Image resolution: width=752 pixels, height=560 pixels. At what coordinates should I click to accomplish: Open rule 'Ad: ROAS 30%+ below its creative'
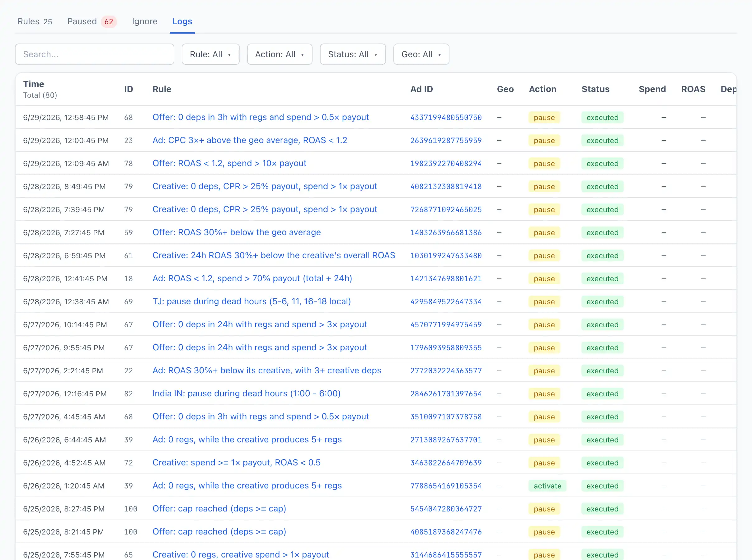[266, 371]
